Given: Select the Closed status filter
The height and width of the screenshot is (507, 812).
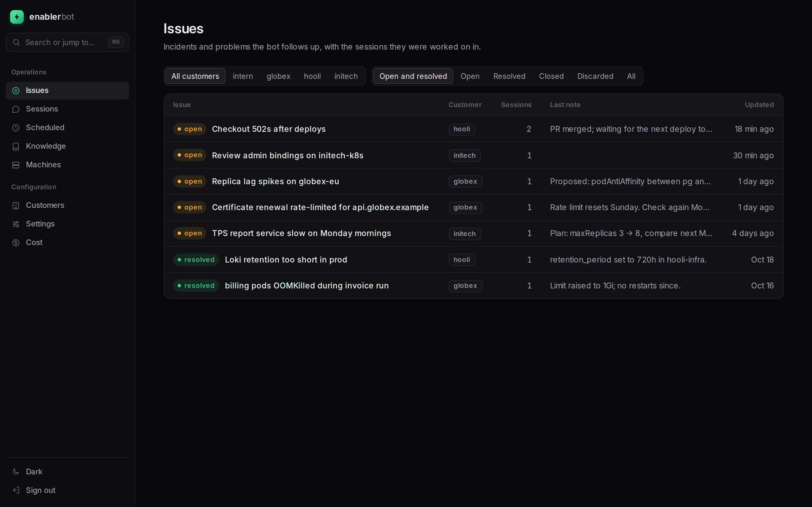Looking at the screenshot, I should click(551, 76).
